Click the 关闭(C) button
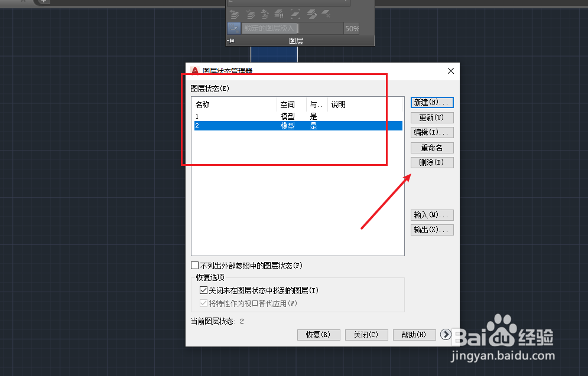This screenshot has height=376, width=588. point(366,335)
